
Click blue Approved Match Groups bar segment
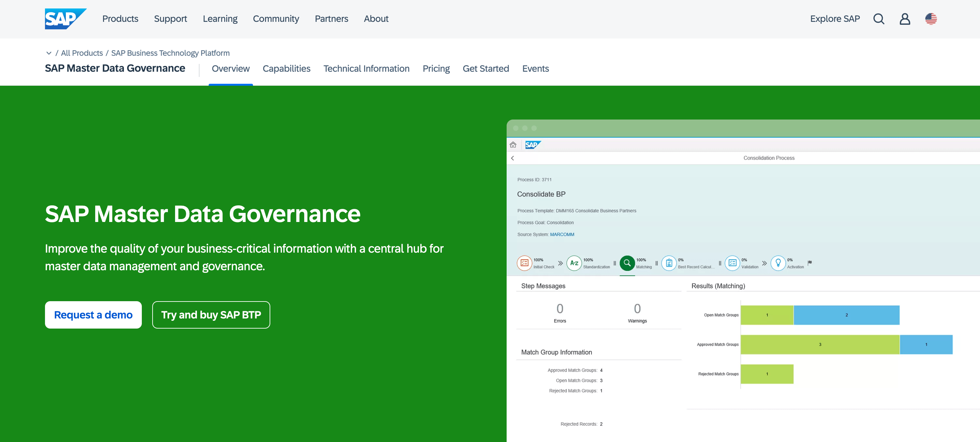point(926,344)
